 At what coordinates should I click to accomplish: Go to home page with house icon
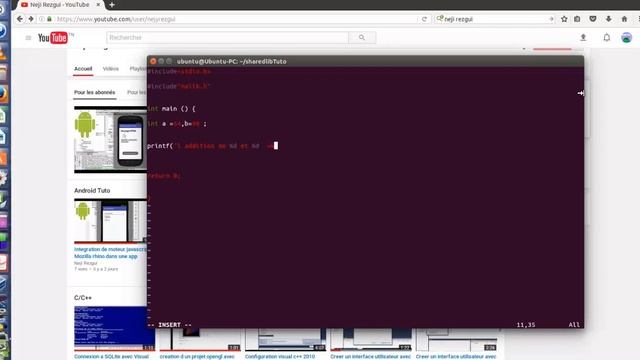624,19
